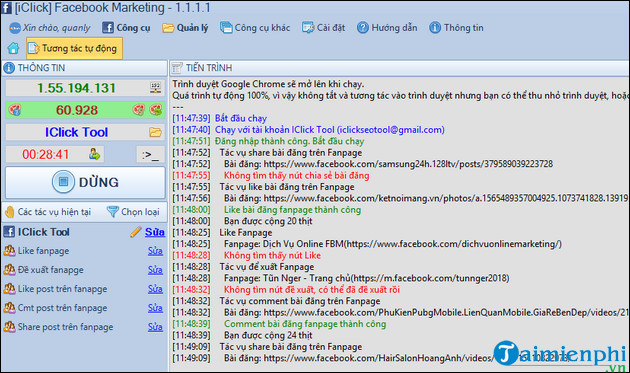Click the network icon beside IP 1.55.194.131
Screen dimensions: 630x373
(155, 88)
